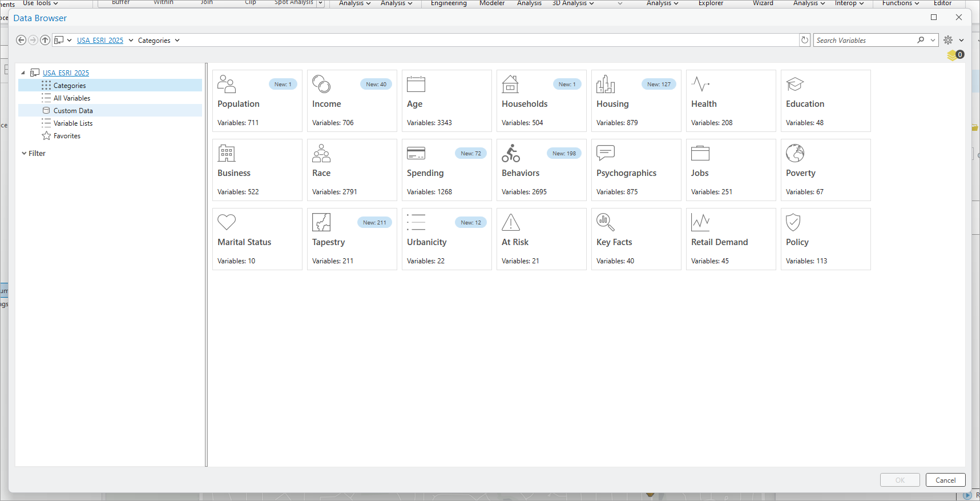Open the Behaviors cyclist icon
The width and height of the screenshot is (980, 501).
click(511, 153)
